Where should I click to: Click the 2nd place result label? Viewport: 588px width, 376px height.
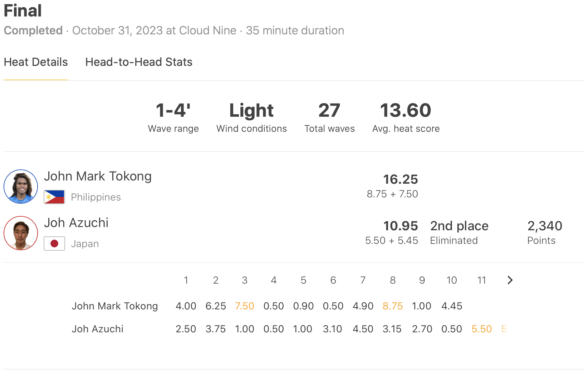(459, 226)
